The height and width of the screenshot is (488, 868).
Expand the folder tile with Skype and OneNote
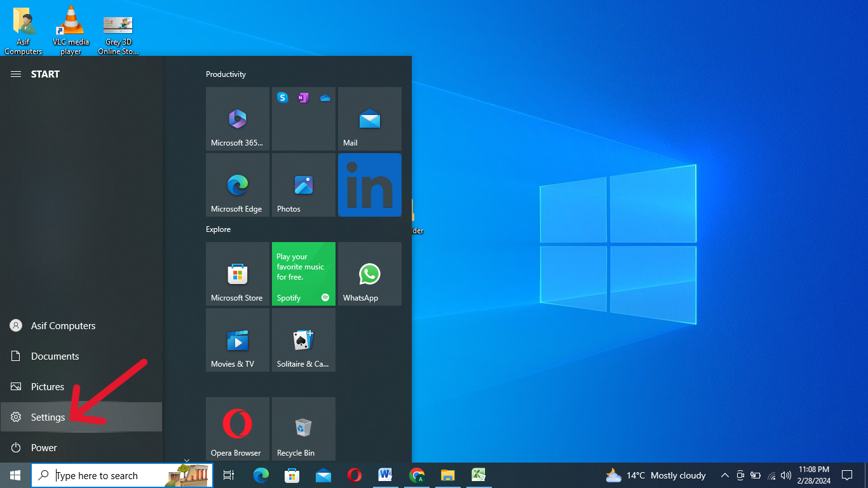pos(304,119)
